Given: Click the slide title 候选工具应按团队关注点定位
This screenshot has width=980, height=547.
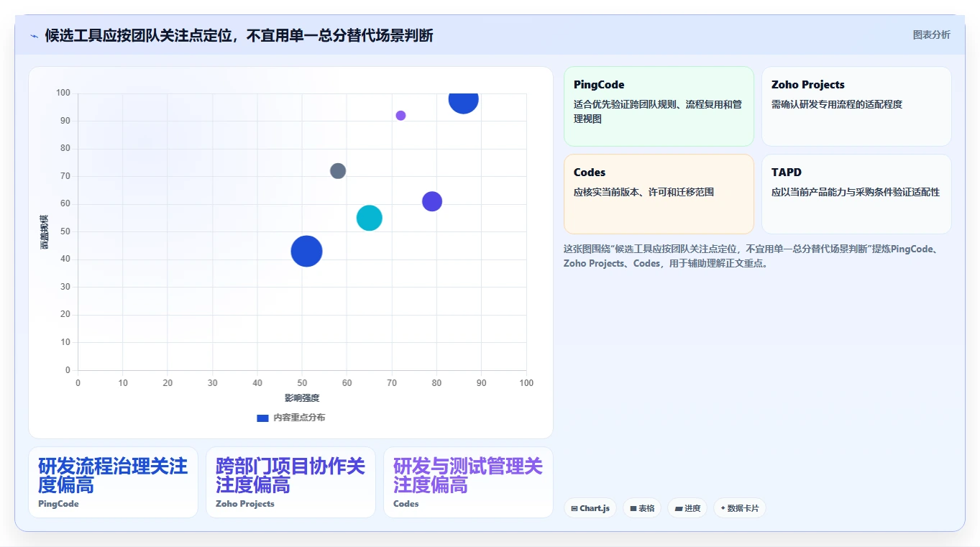Looking at the screenshot, I should point(239,36).
